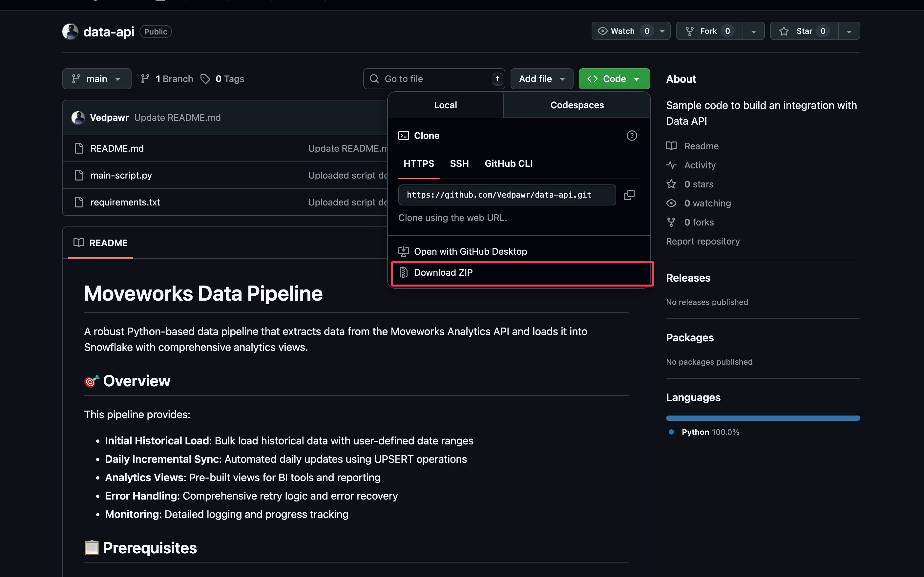Image resolution: width=924 pixels, height=577 pixels.
Task: Open the main branch selector dropdown
Action: pyautogui.click(x=97, y=79)
